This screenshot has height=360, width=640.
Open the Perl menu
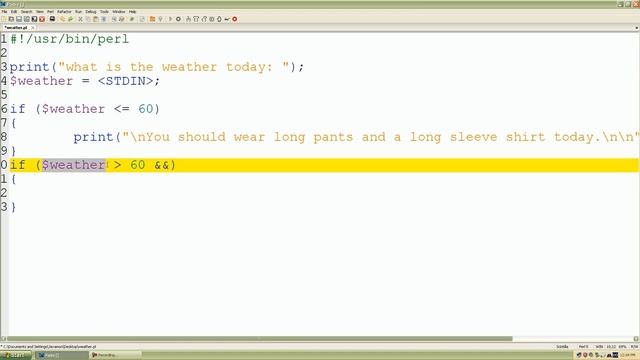click(x=51, y=12)
